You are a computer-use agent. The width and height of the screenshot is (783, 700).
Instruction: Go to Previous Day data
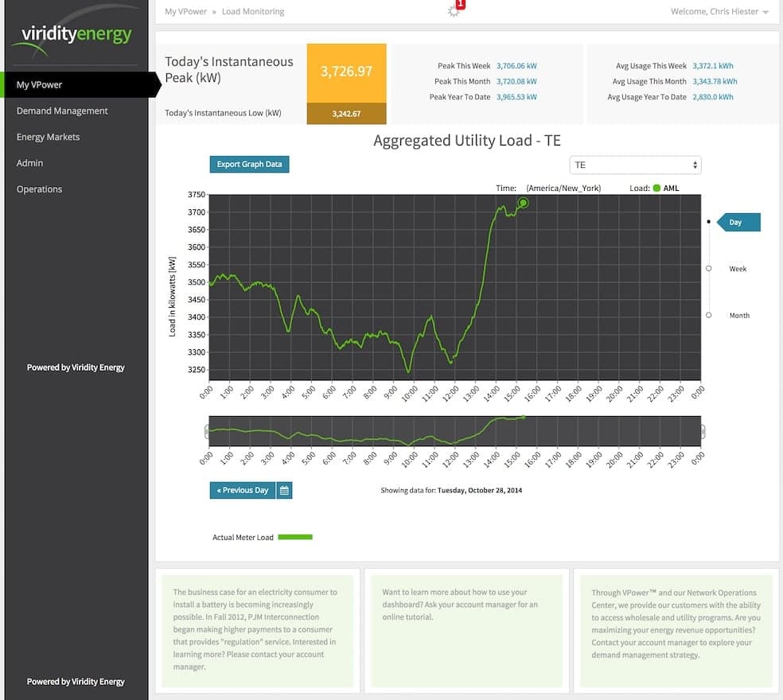point(243,490)
